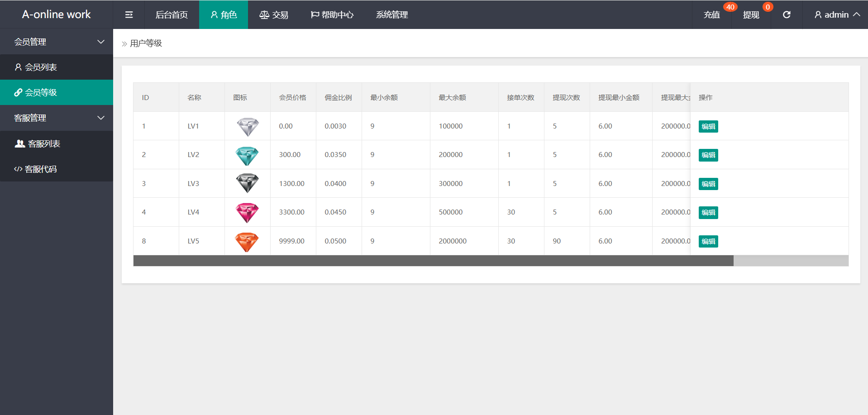Screen dimensions: 868x415
Task: Click the LV2 teal diamond icon
Action: click(x=248, y=155)
